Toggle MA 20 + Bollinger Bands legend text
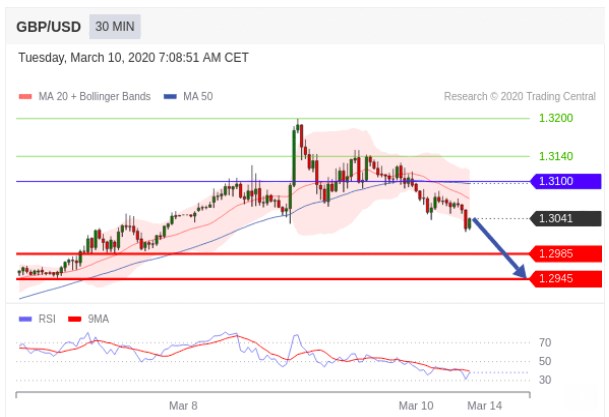The height and width of the screenshot is (417, 609). [x=94, y=97]
